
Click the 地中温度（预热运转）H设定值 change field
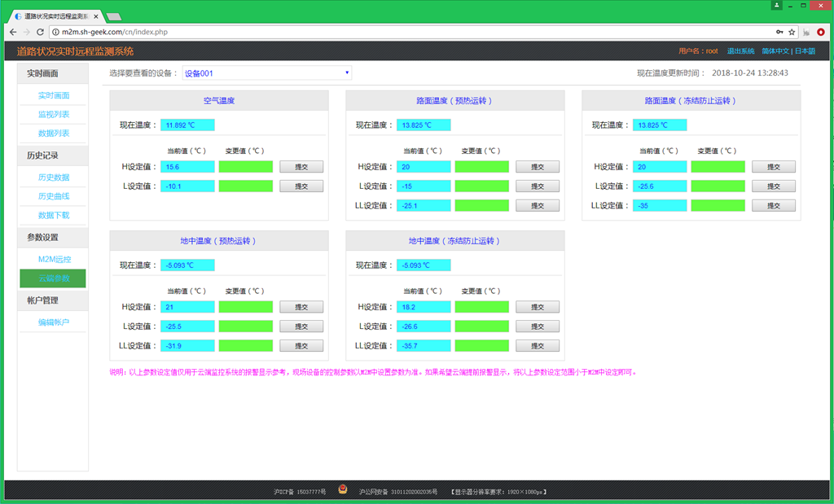(x=246, y=307)
